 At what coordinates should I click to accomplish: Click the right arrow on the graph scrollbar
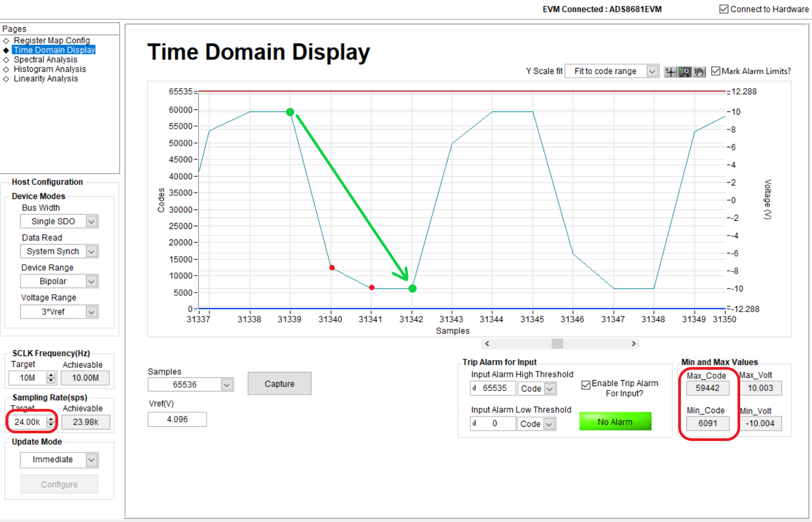tap(634, 343)
